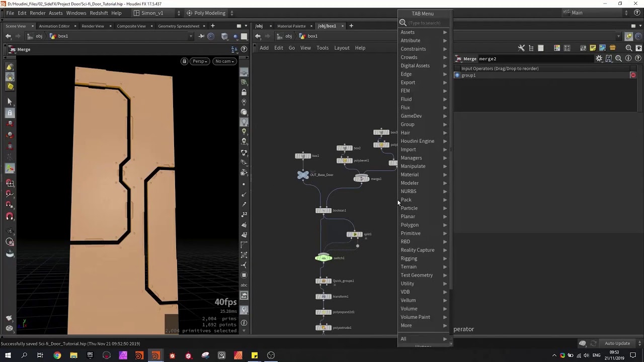Open the Attribute submenu in TAB Menu
This screenshot has width=644, height=362.
click(x=423, y=40)
